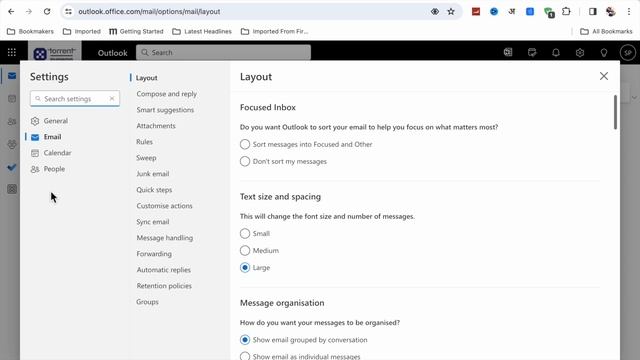
Task: Click the red extension icon in toolbar
Action: coord(476,11)
